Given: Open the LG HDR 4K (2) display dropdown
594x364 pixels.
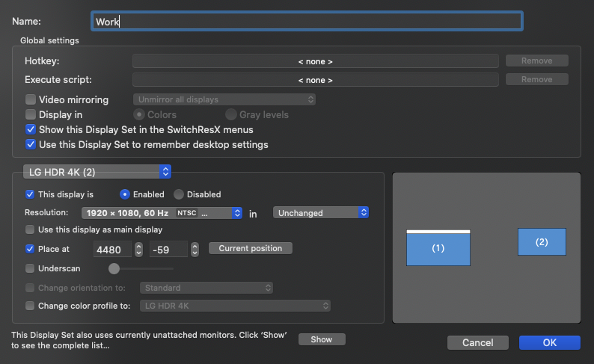Looking at the screenshot, I should tap(98, 172).
